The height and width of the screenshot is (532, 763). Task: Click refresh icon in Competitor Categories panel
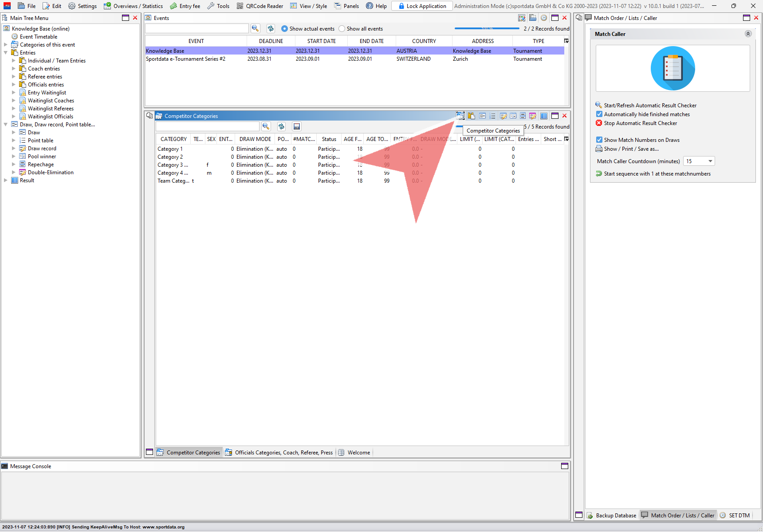(x=281, y=126)
